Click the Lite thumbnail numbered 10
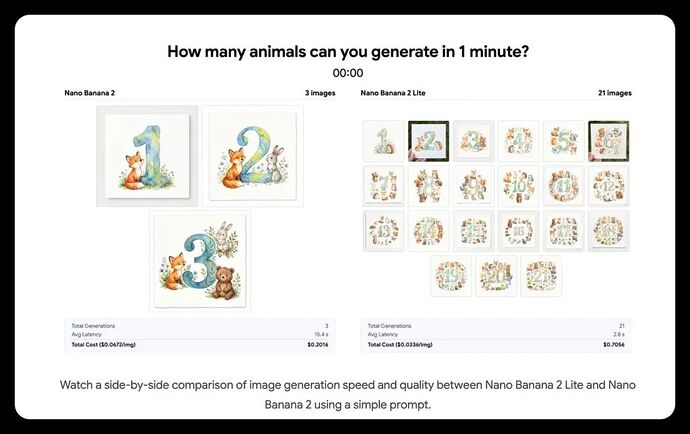Image resolution: width=690 pixels, height=434 pixels. (518, 186)
